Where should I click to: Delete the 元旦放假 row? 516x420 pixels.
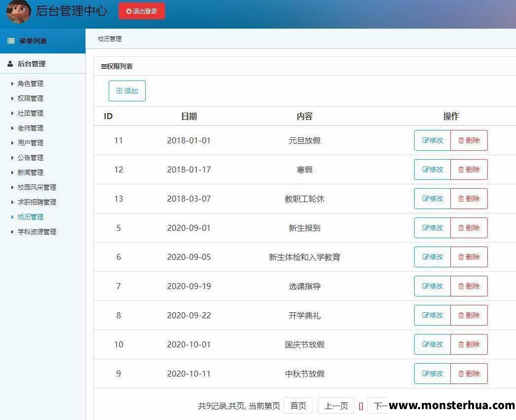(469, 140)
